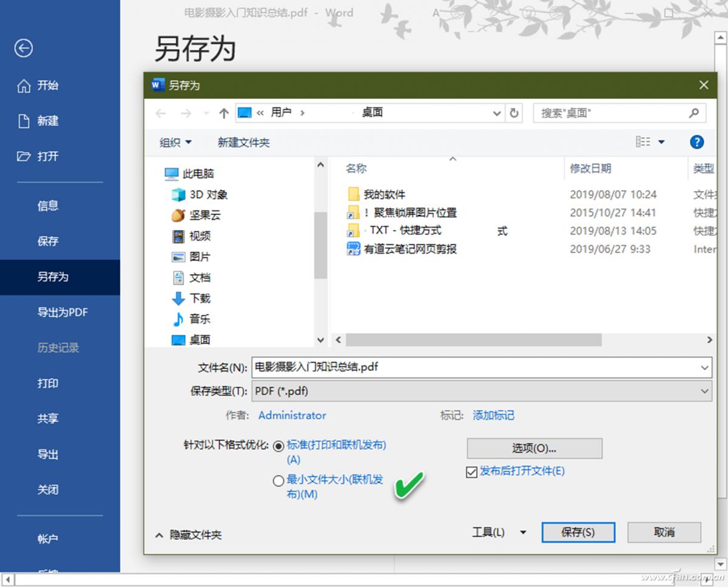The image size is (728, 587).
Task: Open the 共享 backstage page
Action: (x=48, y=419)
